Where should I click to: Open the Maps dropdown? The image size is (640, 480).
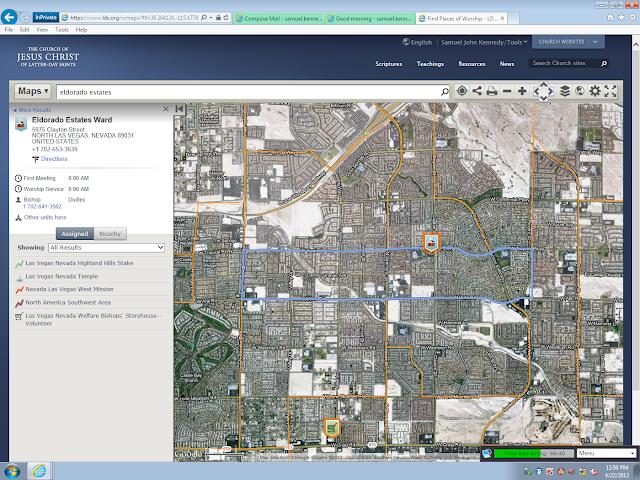coord(33,91)
